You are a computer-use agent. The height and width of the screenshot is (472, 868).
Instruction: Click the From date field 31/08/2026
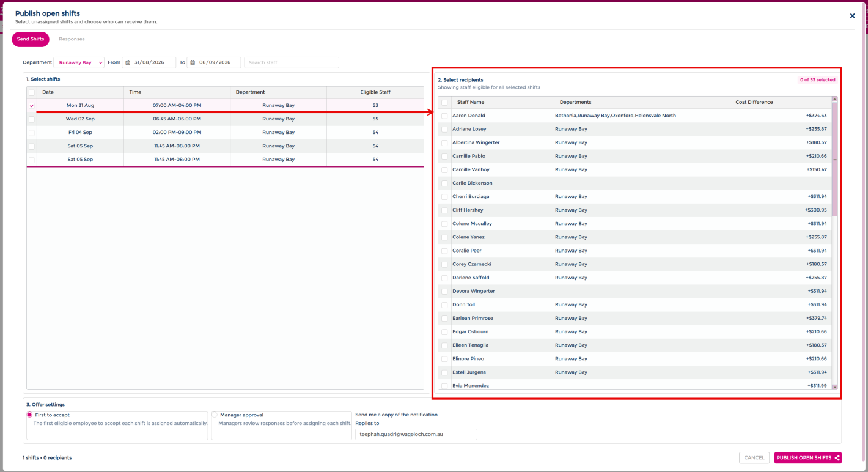[149, 62]
